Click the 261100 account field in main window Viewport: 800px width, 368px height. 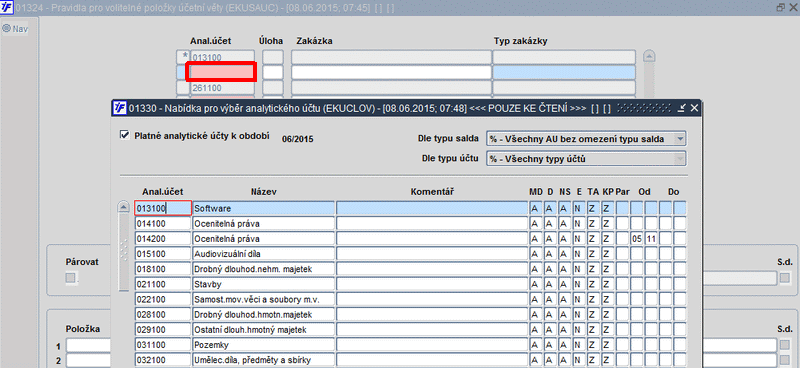point(222,88)
